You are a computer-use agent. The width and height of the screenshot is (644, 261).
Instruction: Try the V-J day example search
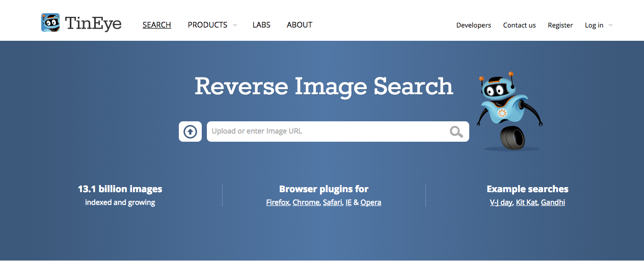501,202
